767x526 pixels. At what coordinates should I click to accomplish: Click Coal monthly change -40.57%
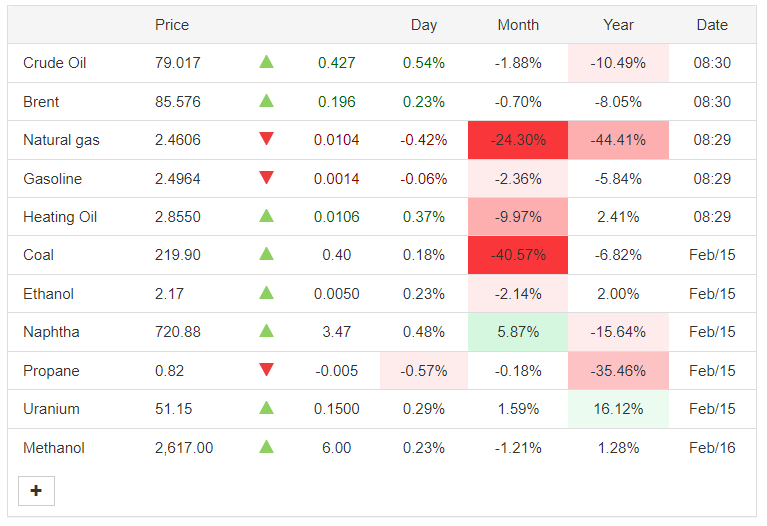518,255
